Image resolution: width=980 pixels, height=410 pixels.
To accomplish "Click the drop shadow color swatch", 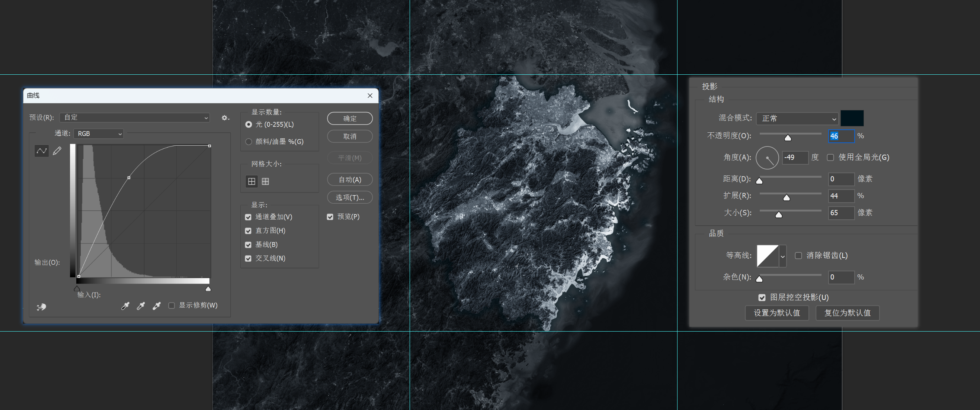I will pyautogui.click(x=852, y=118).
